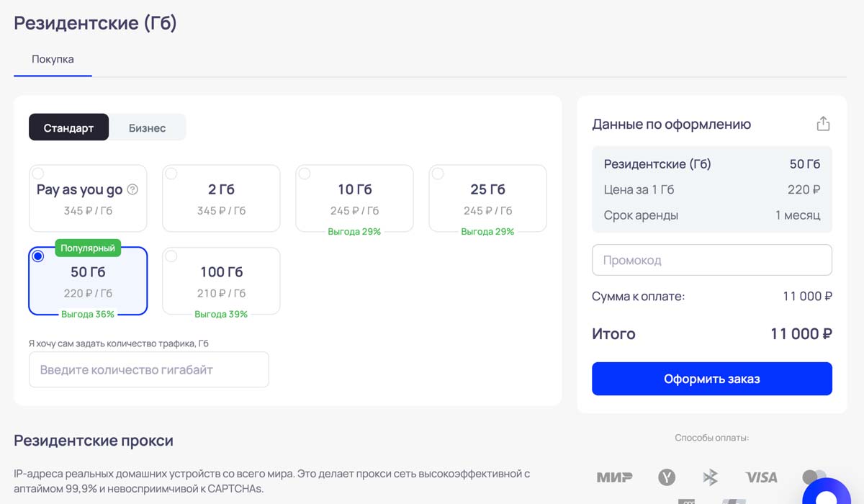This screenshot has width=864, height=504.
Task: Click the Оформить заказ button
Action: (x=711, y=379)
